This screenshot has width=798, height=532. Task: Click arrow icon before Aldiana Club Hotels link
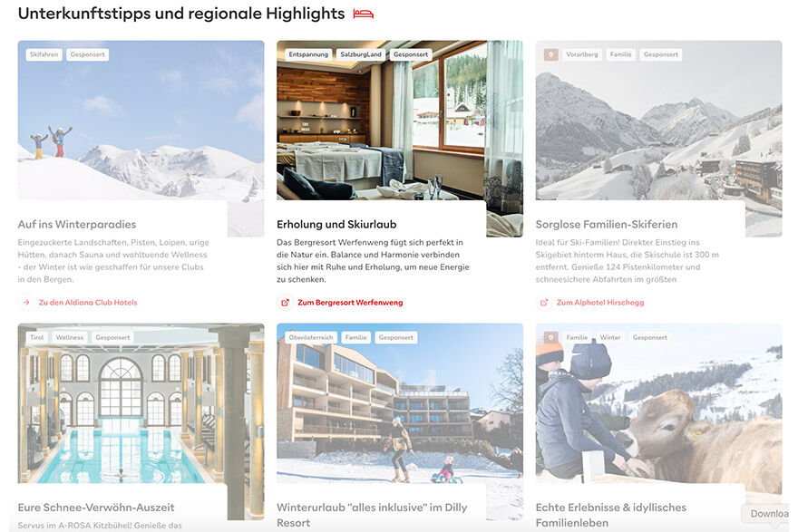(26, 302)
